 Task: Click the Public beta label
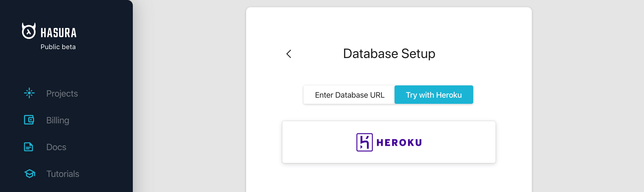coord(58,47)
